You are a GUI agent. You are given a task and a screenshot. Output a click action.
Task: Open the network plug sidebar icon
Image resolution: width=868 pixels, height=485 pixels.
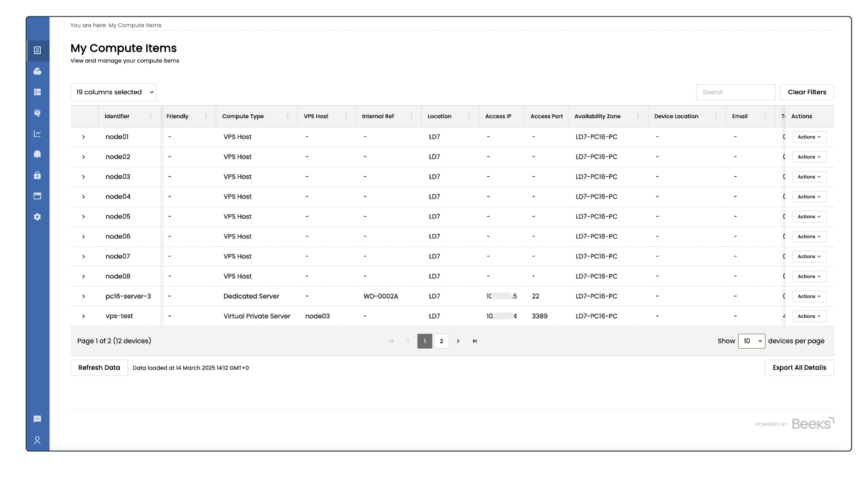37,113
